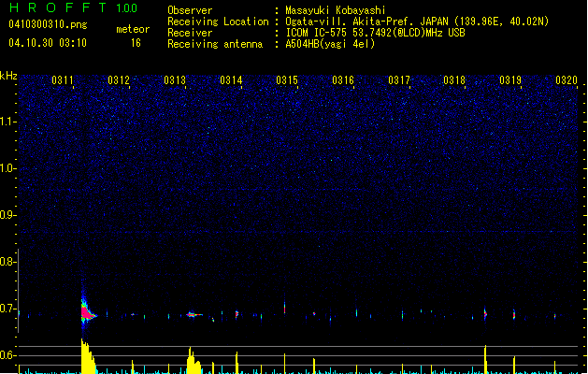Viewport: 588px width, 374px height.
Task: Click the Receiving Location label
Action: 218,22
